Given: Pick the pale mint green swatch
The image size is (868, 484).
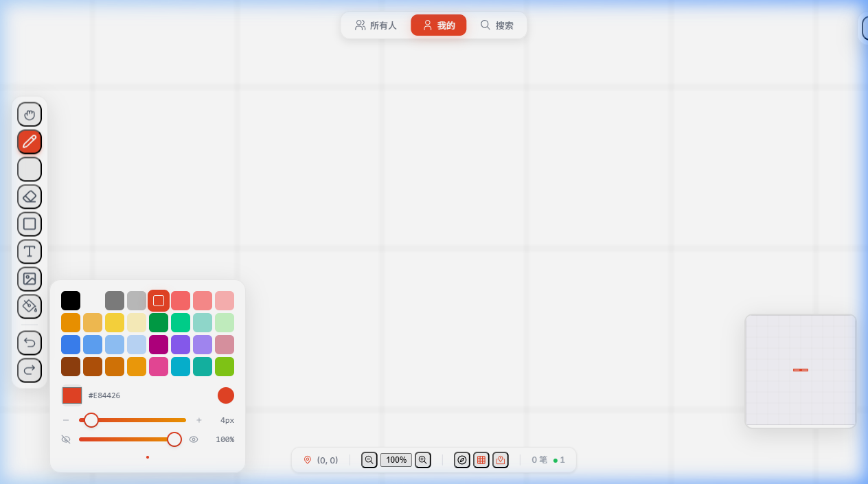Looking at the screenshot, I should point(225,323).
